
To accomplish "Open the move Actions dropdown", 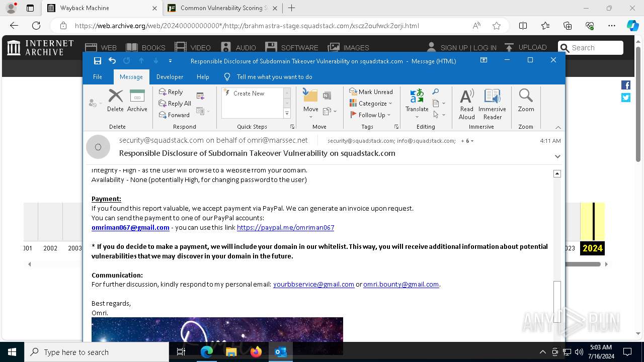I will click(330, 111).
